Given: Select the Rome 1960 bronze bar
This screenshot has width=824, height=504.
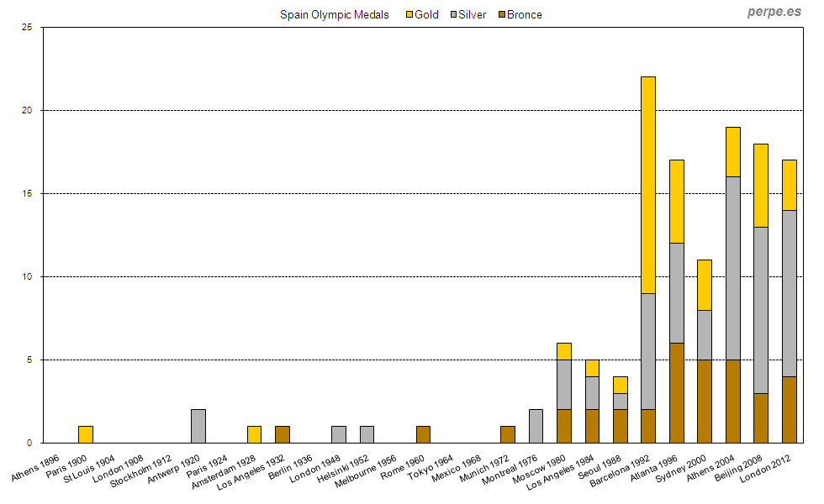Looking at the screenshot, I should tap(423, 434).
